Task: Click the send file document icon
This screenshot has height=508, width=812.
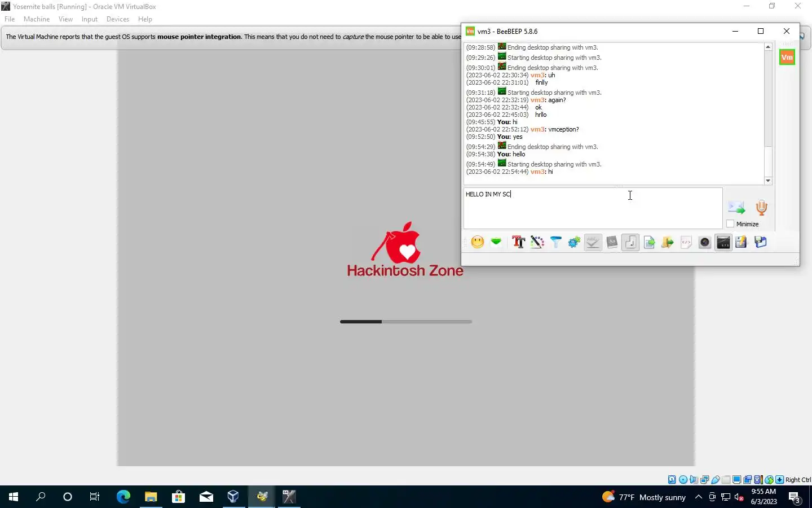Action: click(x=649, y=242)
